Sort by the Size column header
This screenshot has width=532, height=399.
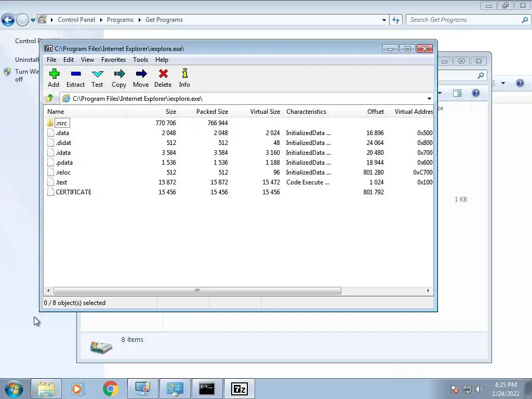pyautogui.click(x=153, y=112)
